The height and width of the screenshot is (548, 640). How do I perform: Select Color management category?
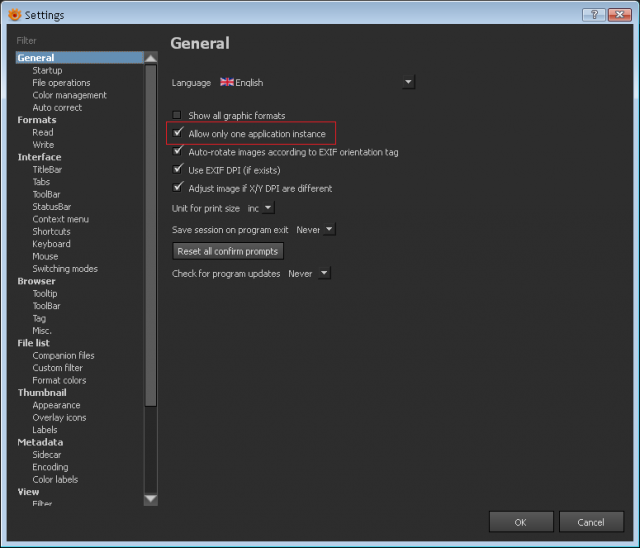tap(69, 95)
